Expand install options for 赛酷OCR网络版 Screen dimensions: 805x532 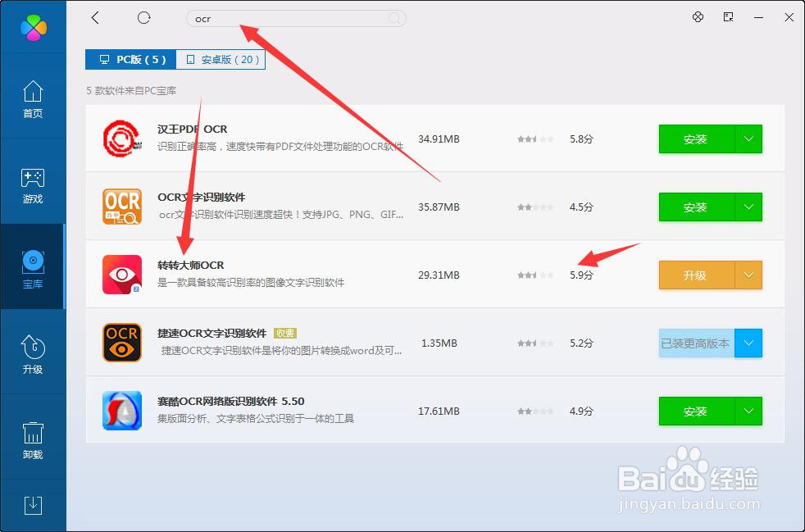(x=748, y=412)
